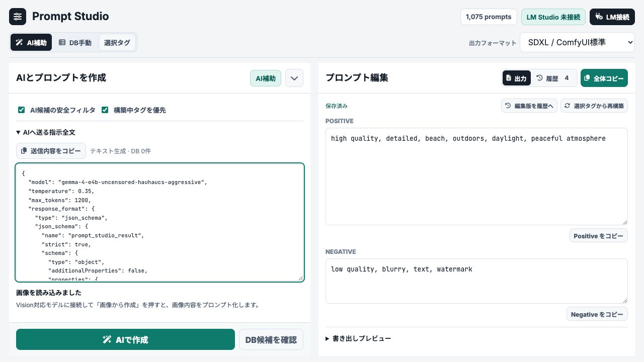Collapse the AIへ送る指示全文 section
644x362 pixels.
[x=46, y=132]
